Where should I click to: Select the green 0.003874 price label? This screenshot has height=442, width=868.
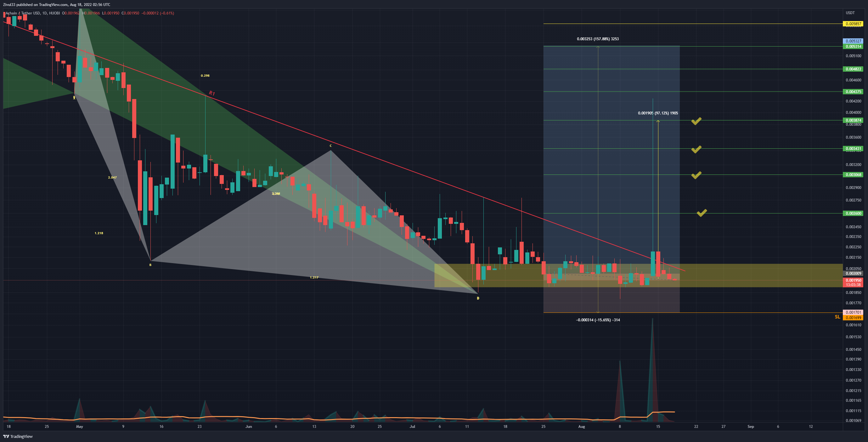[x=854, y=120]
